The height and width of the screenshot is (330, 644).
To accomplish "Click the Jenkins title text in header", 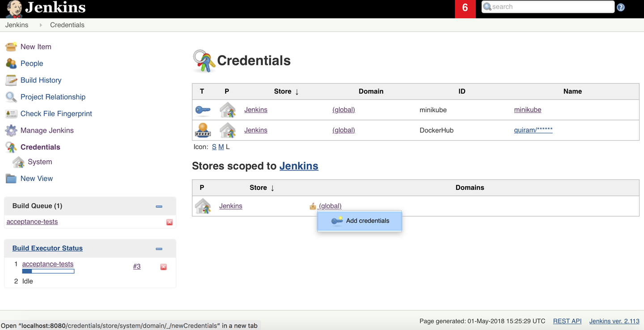I will 55,8.
